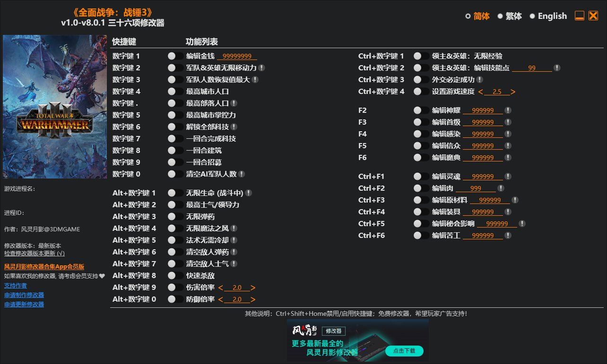This screenshot has width=607, height=364.
Task: Click the 设置游戏速度 value field
Action: [x=497, y=92]
